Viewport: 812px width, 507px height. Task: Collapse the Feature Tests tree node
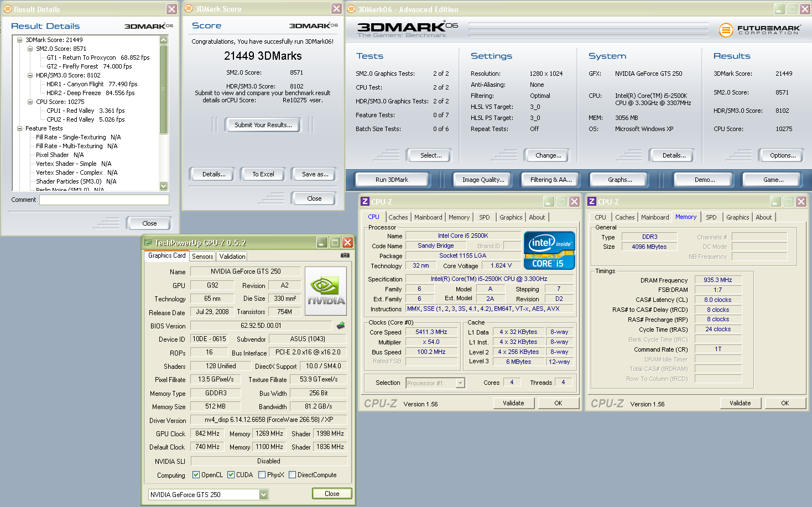[x=20, y=128]
